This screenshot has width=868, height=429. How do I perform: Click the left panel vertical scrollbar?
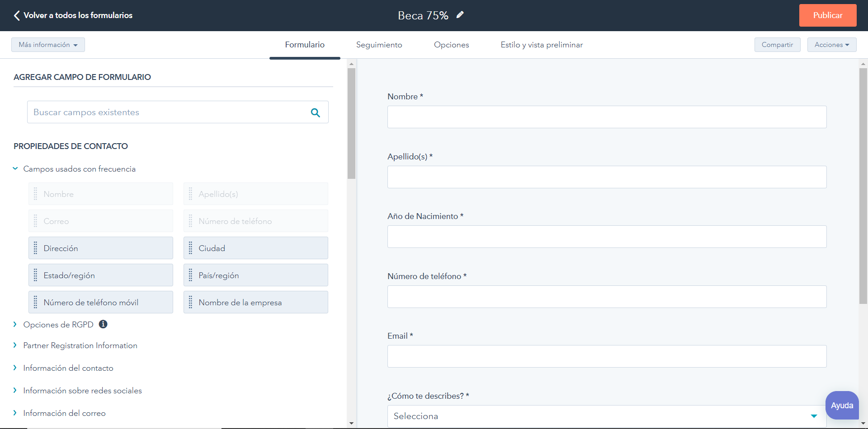[351, 123]
